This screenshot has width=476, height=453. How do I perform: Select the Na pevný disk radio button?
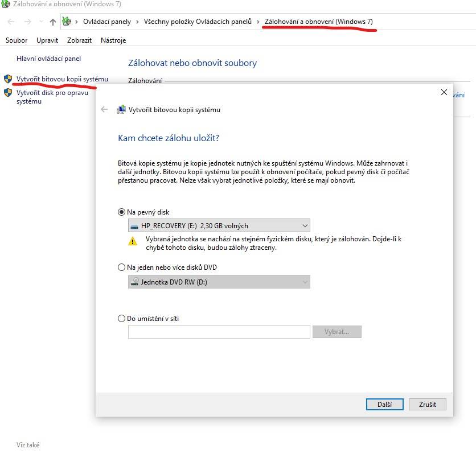point(121,212)
